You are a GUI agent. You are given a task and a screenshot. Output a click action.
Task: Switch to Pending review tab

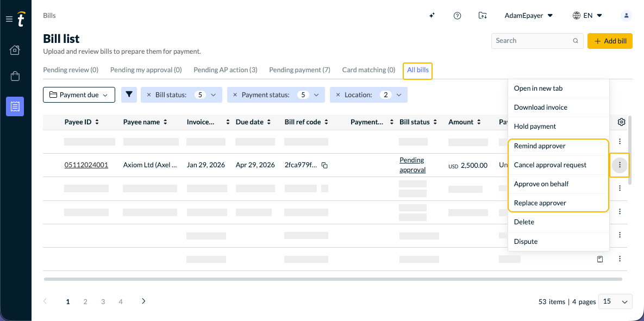(71, 70)
